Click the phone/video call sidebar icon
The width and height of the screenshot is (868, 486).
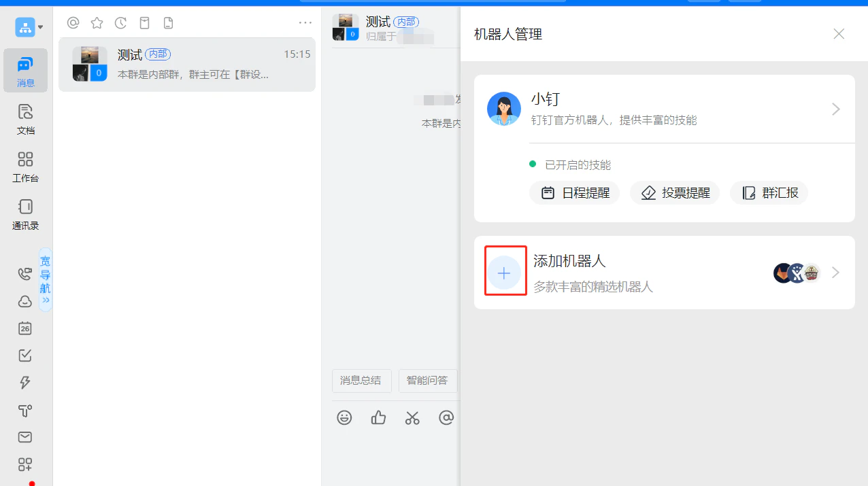pyautogui.click(x=24, y=274)
